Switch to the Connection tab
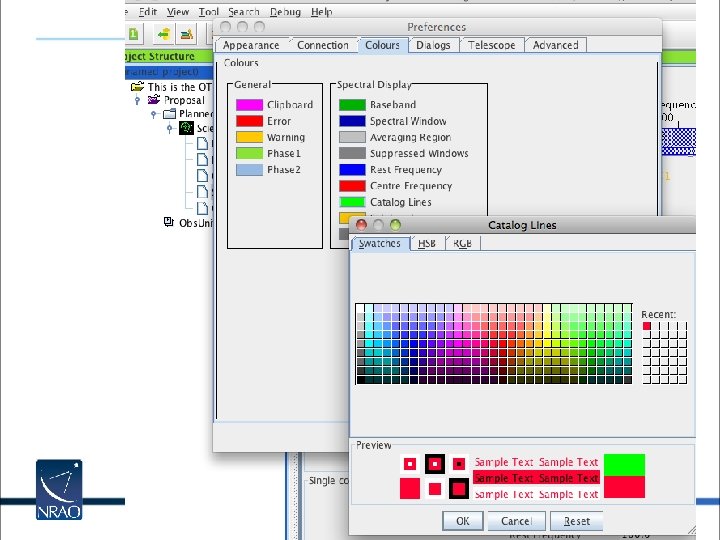 (323, 45)
